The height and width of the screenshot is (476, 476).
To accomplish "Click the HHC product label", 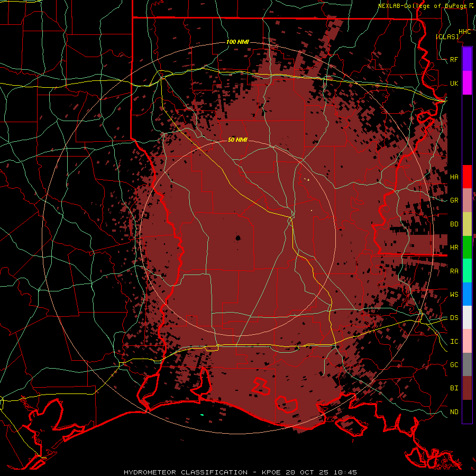I will click(x=465, y=32).
